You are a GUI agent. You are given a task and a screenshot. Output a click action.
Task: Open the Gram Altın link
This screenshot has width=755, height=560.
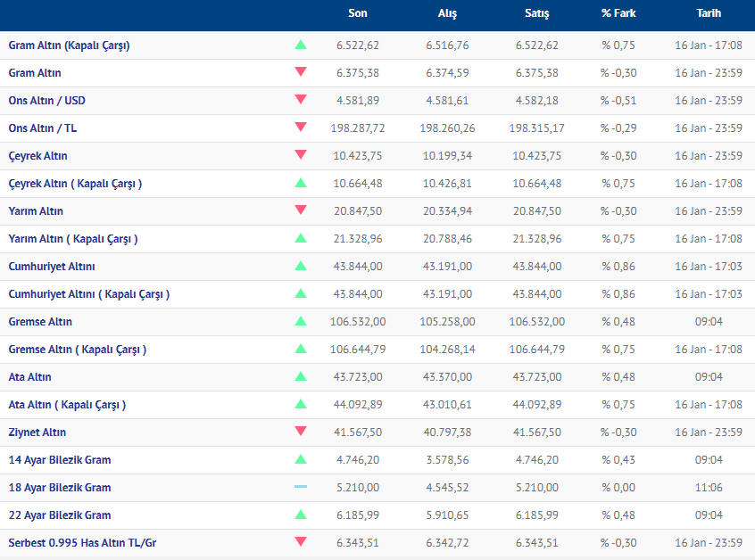(35, 73)
